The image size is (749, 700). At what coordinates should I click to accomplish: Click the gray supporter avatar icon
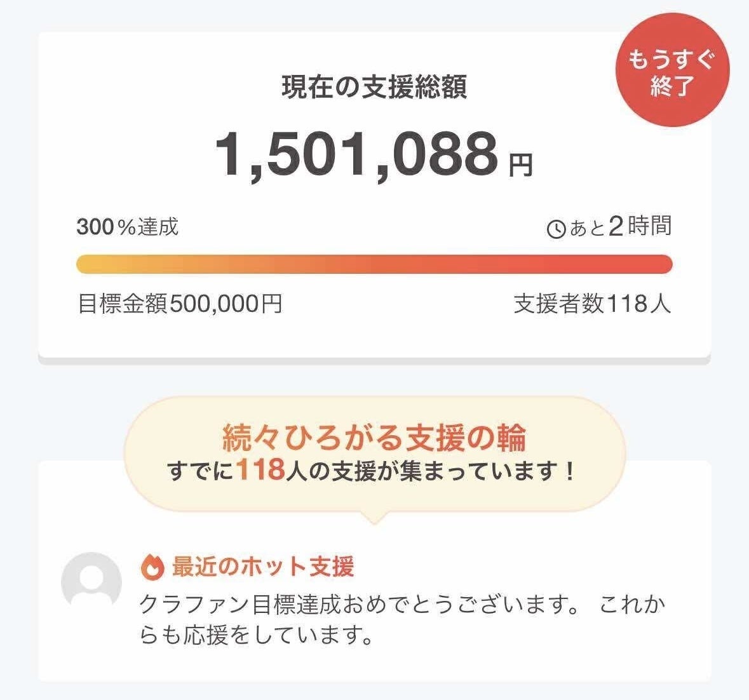[91, 582]
